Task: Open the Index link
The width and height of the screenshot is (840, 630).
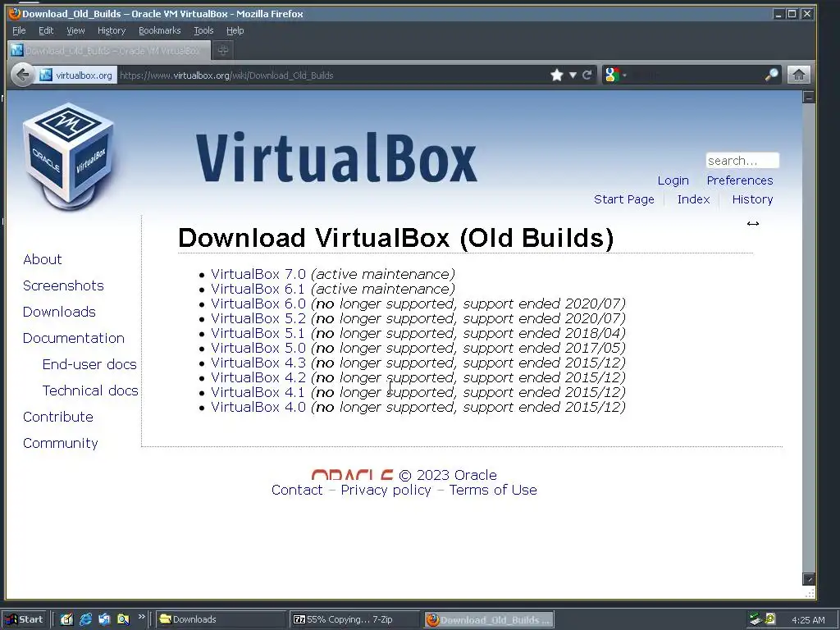Action: point(693,199)
